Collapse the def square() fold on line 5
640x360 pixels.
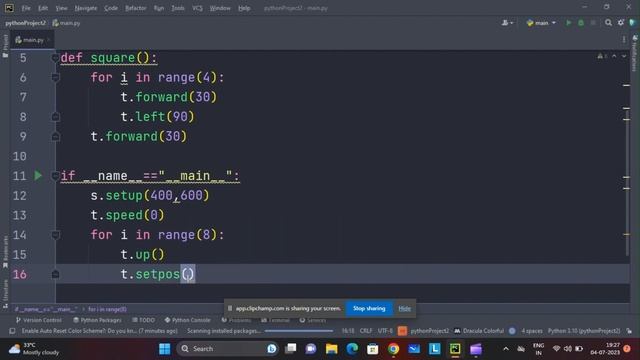pos(56,58)
